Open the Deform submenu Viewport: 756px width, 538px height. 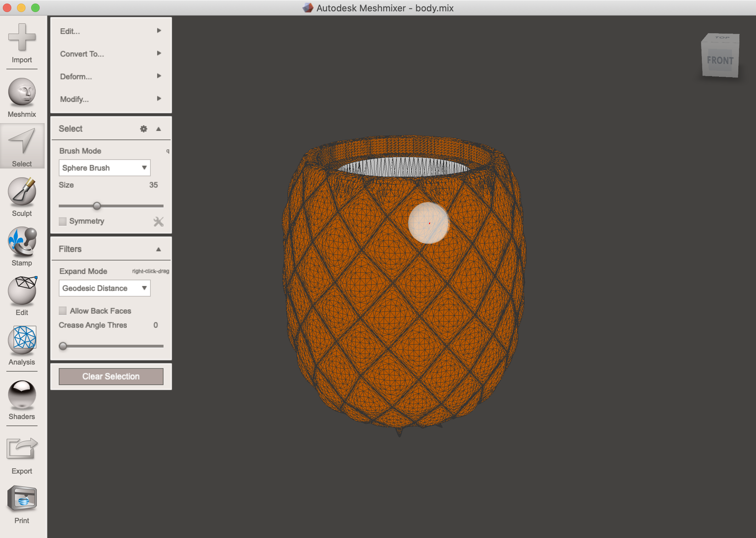pos(110,77)
